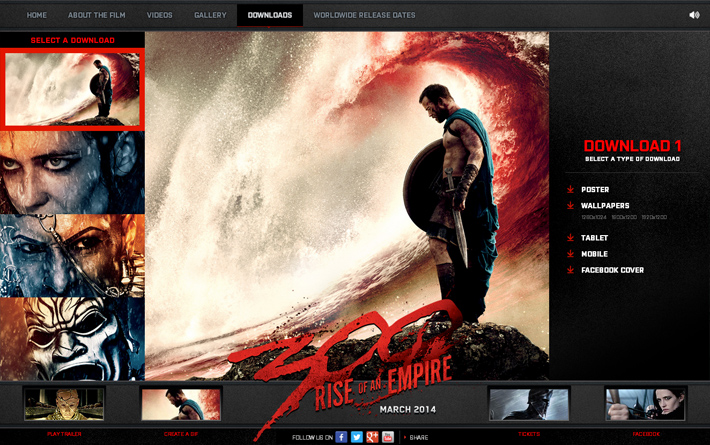The height and width of the screenshot is (445, 710).
Task: Mute the site audio with the speaker icon
Action: point(694,15)
